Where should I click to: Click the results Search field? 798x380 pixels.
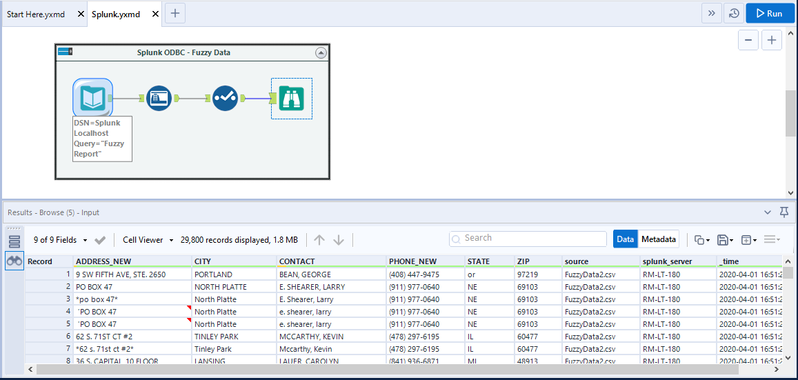tap(528, 238)
